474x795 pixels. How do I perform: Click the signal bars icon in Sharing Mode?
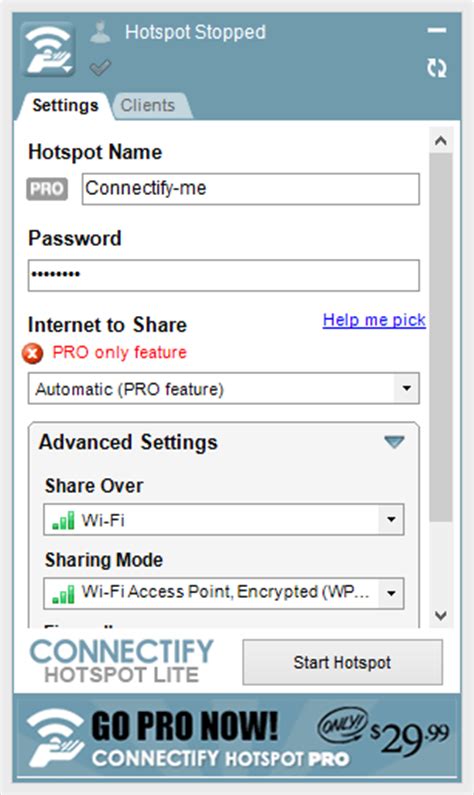63,594
